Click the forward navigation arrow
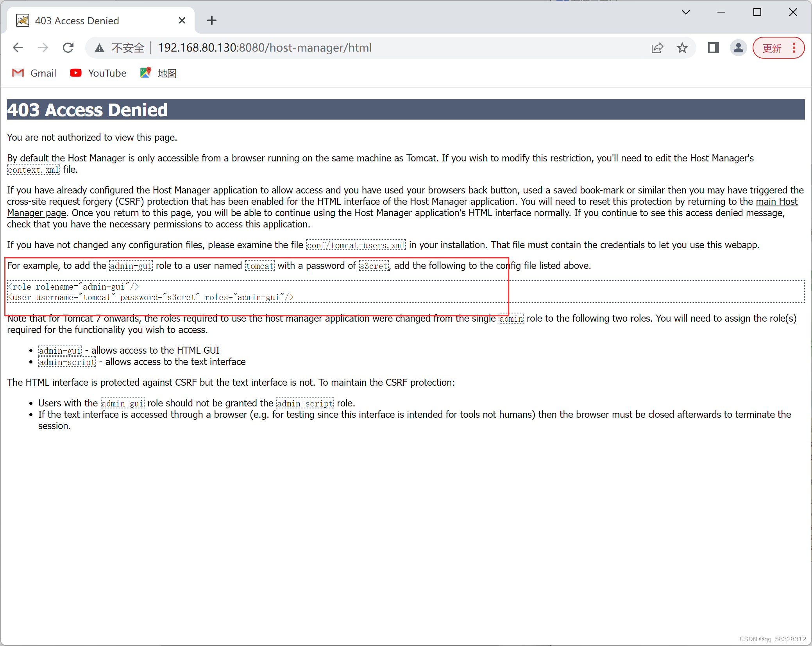812x646 pixels. point(43,48)
